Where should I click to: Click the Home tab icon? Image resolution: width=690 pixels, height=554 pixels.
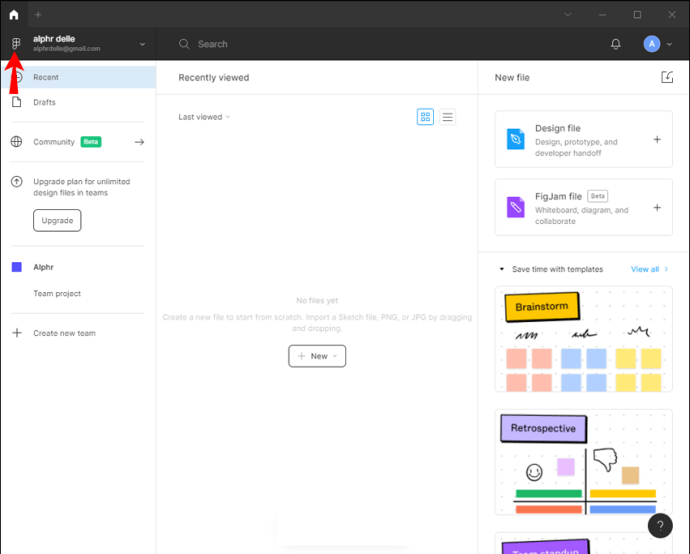(x=14, y=15)
